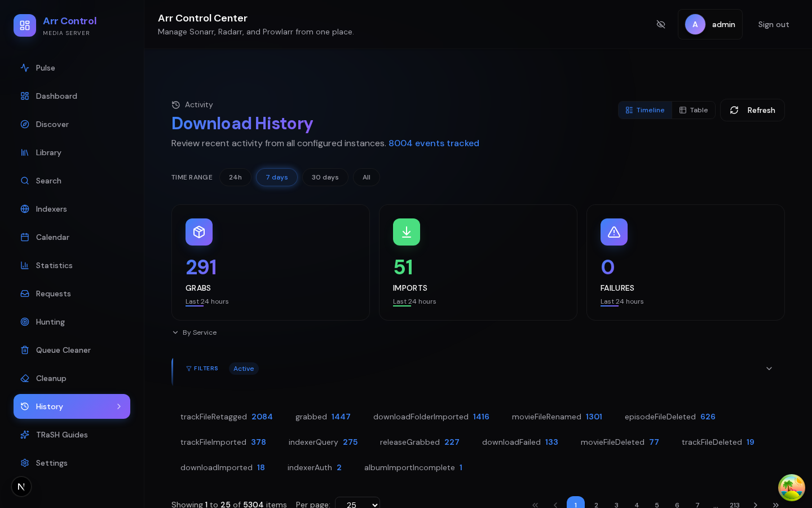Go to previous page arrow
Image resolution: width=812 pixels, height=508 pixels.
point(555,505)
